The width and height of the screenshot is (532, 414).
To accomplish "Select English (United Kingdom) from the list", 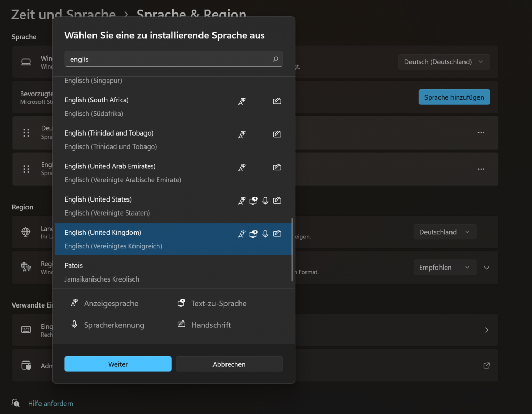I will point(173,239).
